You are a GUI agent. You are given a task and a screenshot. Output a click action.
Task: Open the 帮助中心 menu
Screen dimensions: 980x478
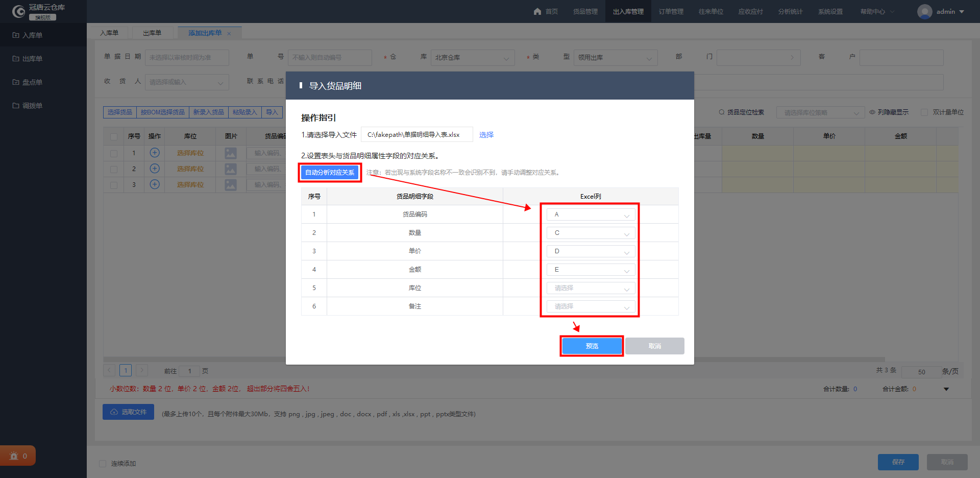point(877,11)
